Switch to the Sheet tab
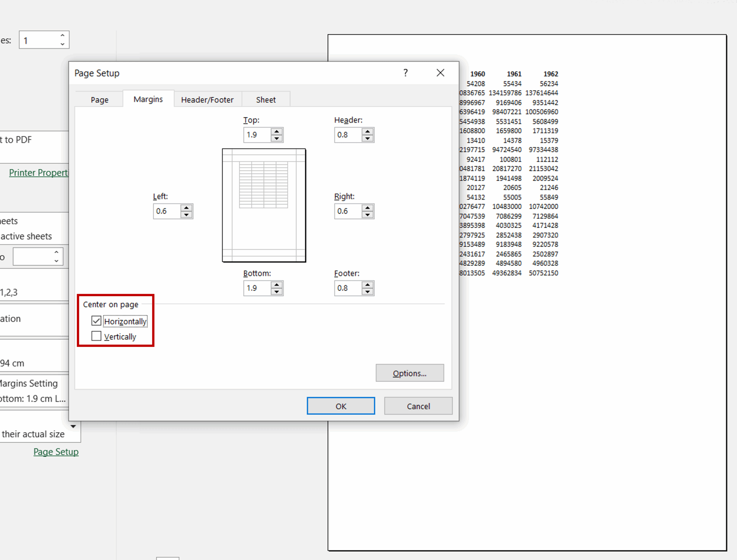The width and height of the screenshot is (737, 560). point(265,100)
